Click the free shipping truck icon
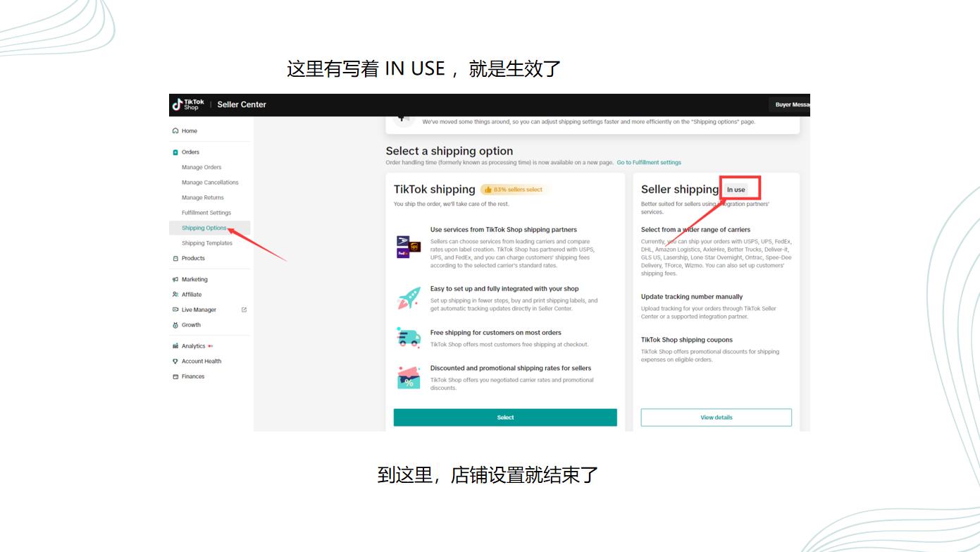This screenshot has width=980, height=552. pos(409,338)
